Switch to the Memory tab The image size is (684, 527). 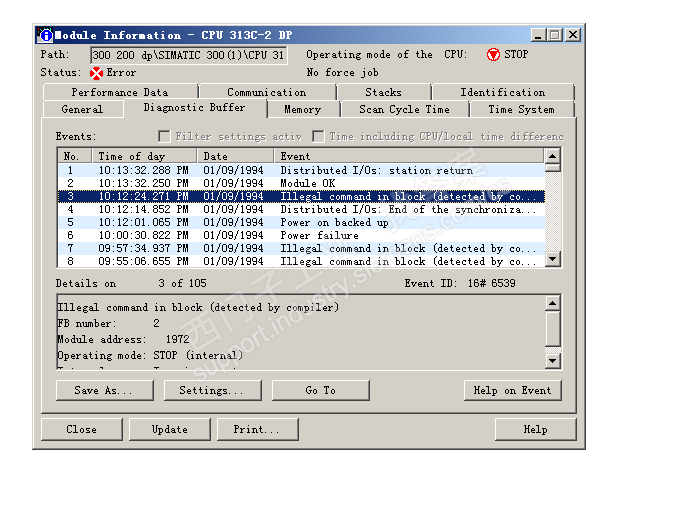click(x=303, y=109)
